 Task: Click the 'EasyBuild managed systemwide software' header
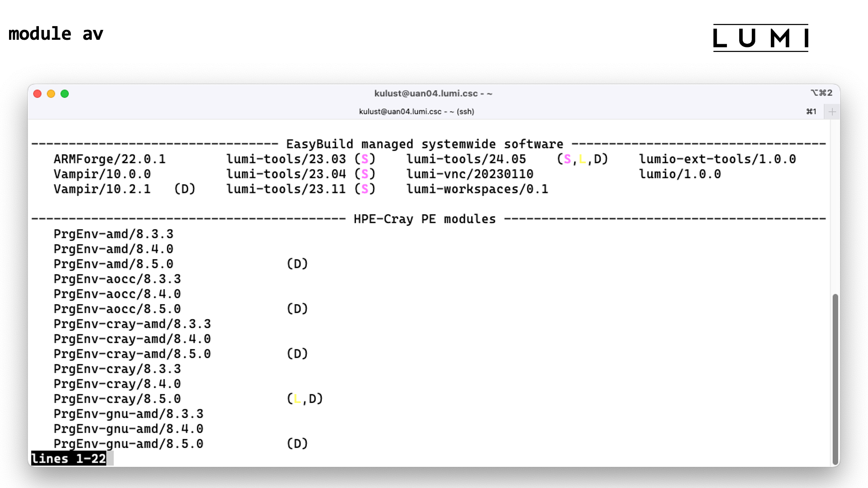point(425,144)
